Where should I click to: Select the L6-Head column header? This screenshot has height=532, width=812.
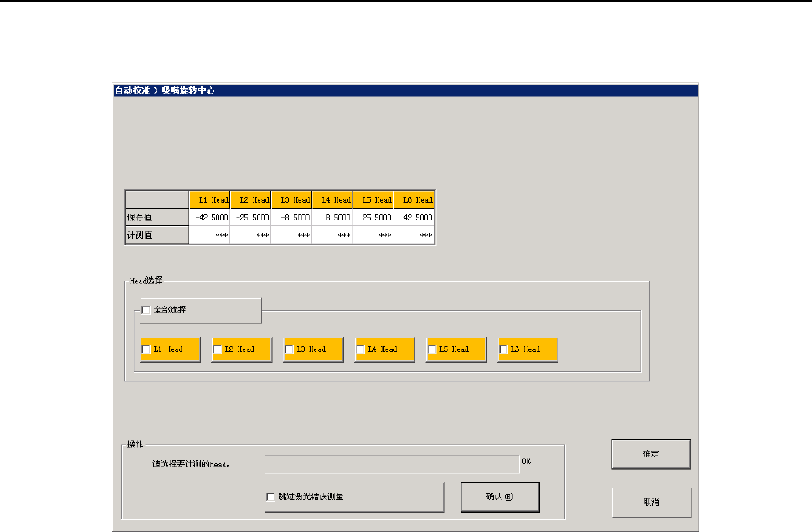[x=414, y=199]
